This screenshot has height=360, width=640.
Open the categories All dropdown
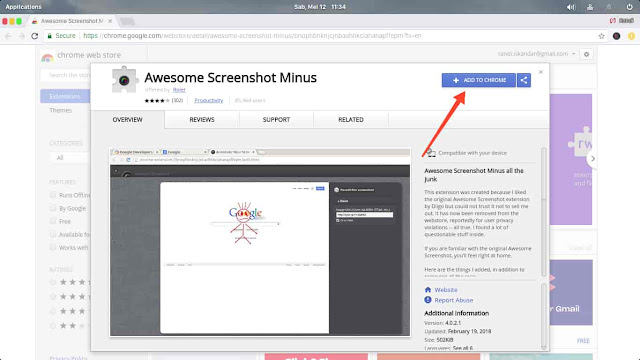69,158
